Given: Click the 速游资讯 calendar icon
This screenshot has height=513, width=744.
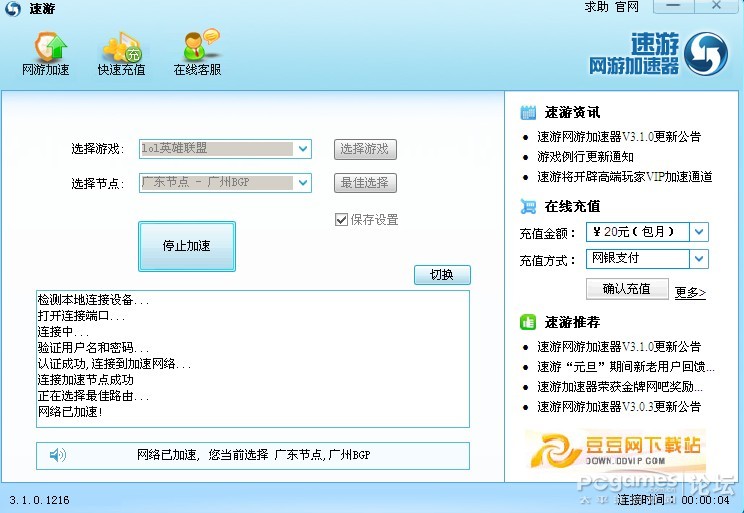Looking at the screenshot, I should click(528, 112).
